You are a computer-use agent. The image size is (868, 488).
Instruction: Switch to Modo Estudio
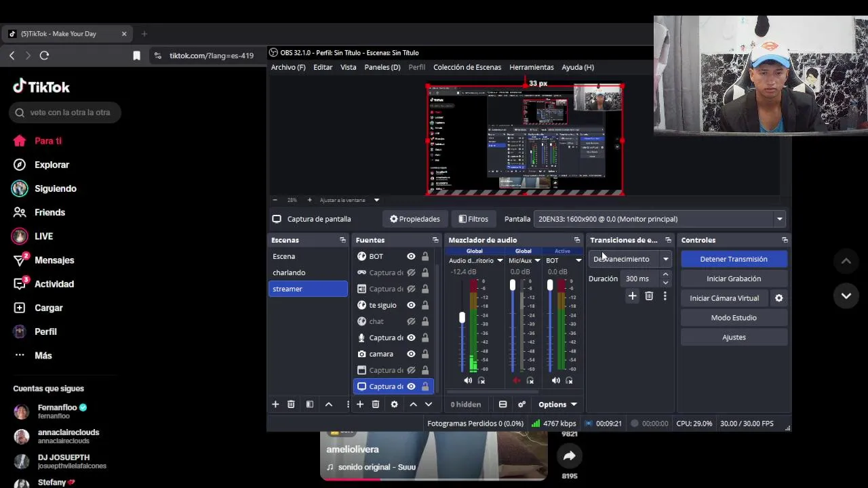(x=734, y=318)
